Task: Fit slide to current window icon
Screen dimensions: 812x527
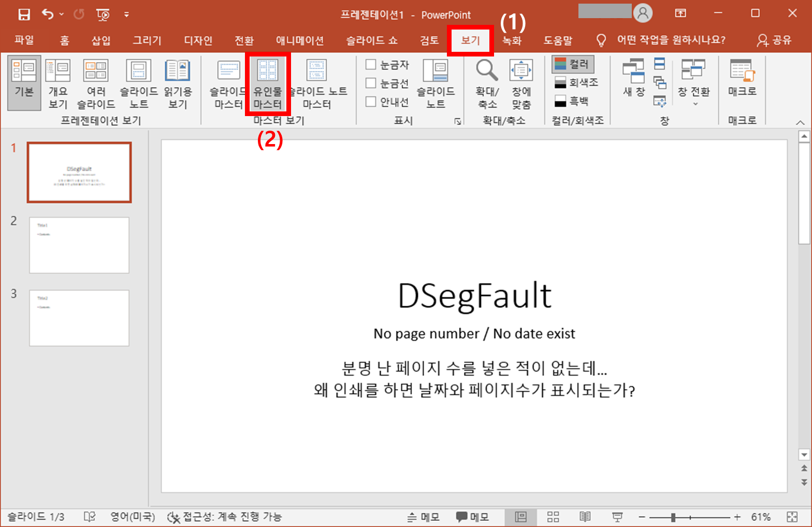Action: [x=792, y=517]
